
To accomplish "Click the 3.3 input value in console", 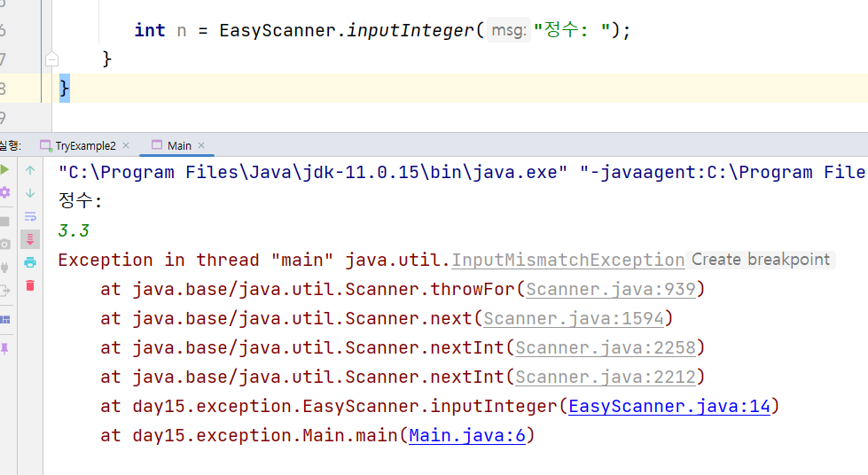I will point(74,230).
